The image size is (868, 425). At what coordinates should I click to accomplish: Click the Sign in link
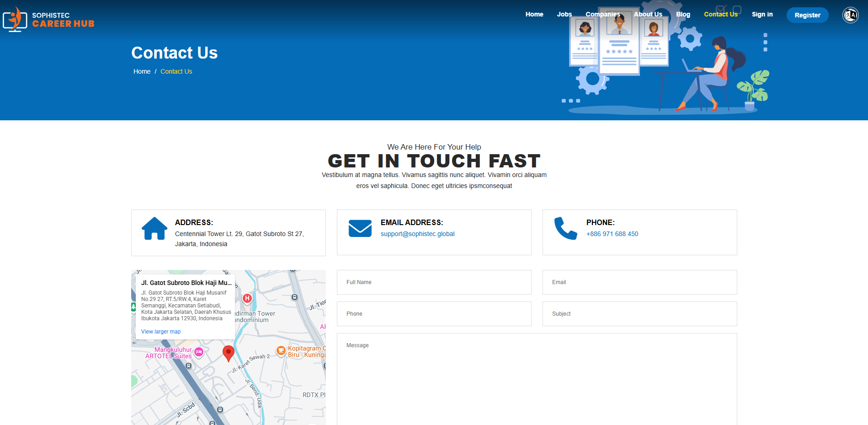pos(762,14)
